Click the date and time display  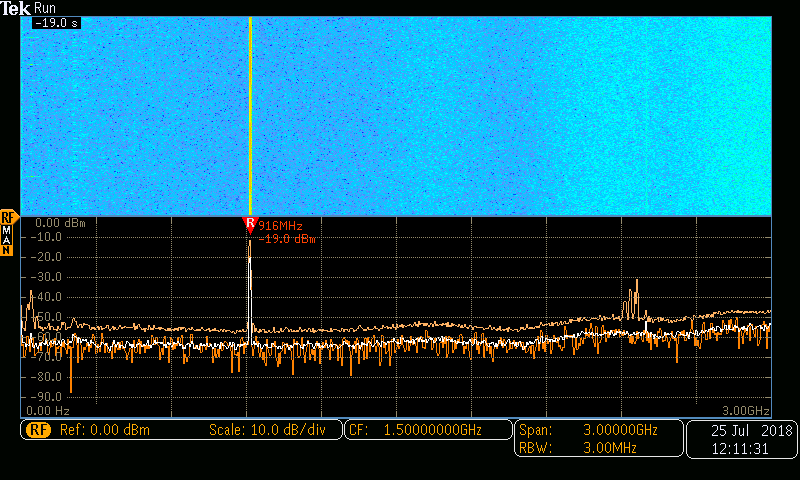tap(742, 439)
